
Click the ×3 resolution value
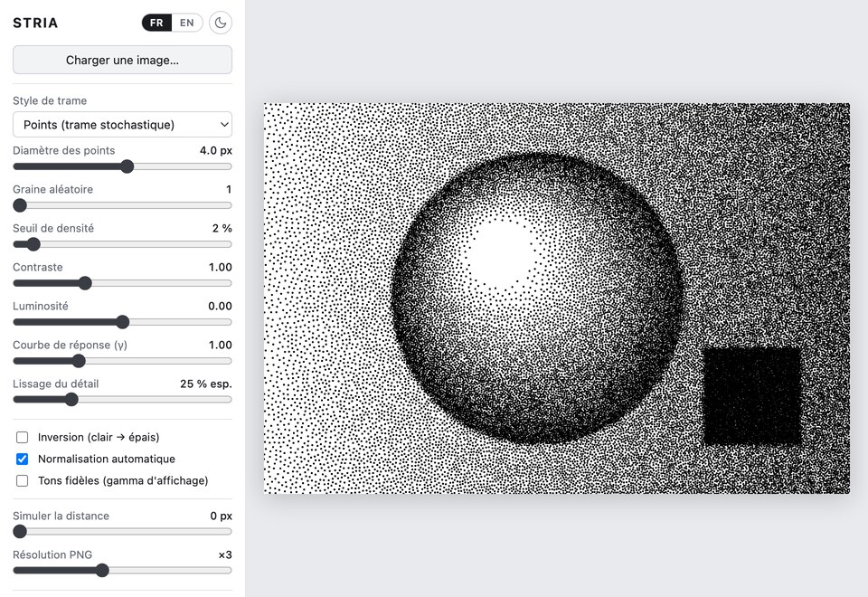(x=225, y=554)
